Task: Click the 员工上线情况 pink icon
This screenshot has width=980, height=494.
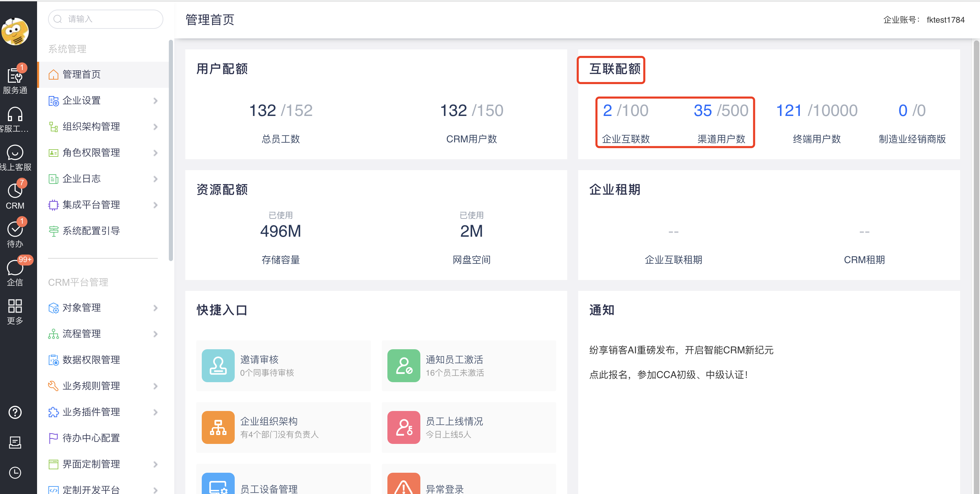Action: click(x=404, y=427)
